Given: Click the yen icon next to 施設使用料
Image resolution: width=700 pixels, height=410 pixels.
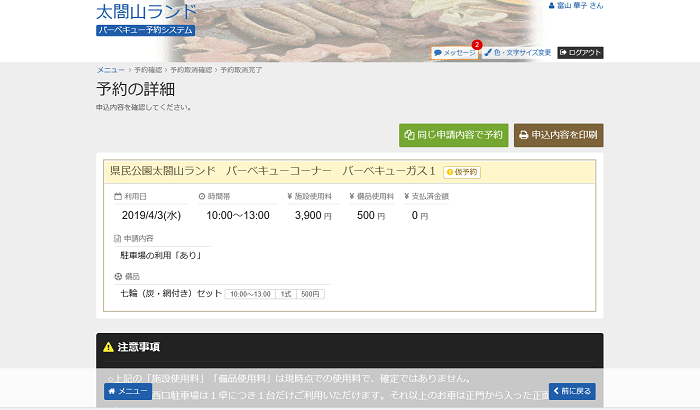Looking at the screenshot, I should 289,196.
